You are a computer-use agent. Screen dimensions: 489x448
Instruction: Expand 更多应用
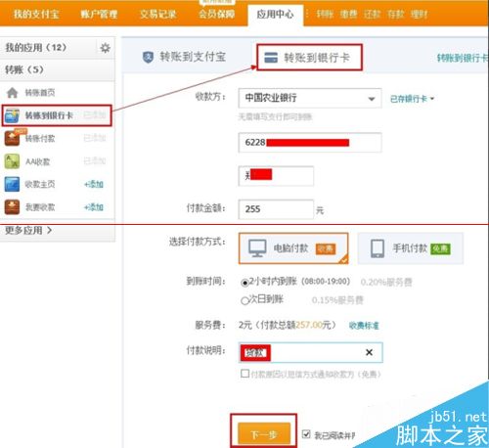tap(28, 230)
